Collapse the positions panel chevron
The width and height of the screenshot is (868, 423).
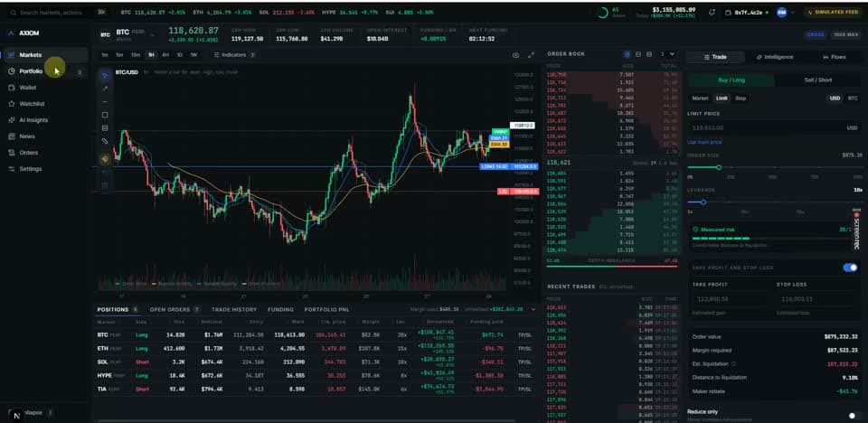(533, 309)
